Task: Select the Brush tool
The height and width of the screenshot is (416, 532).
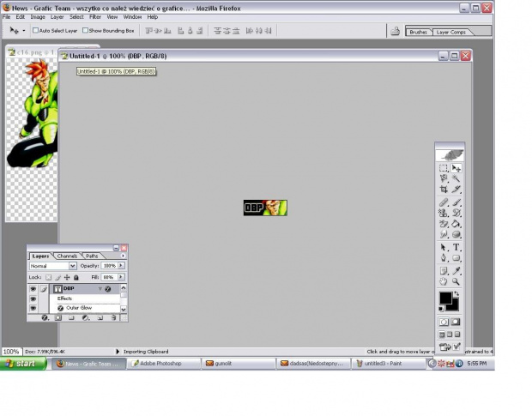Action: pos(456,202)
